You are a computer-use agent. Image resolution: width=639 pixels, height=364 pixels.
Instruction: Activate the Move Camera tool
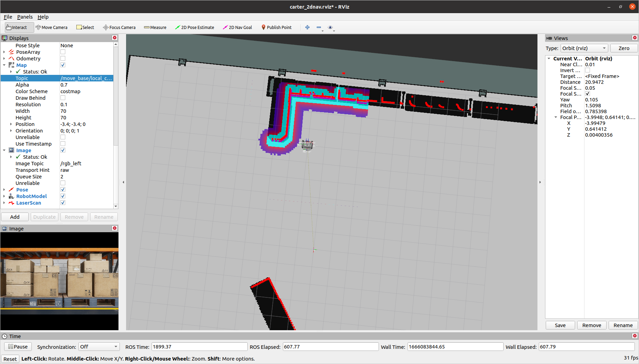[51, 27]
